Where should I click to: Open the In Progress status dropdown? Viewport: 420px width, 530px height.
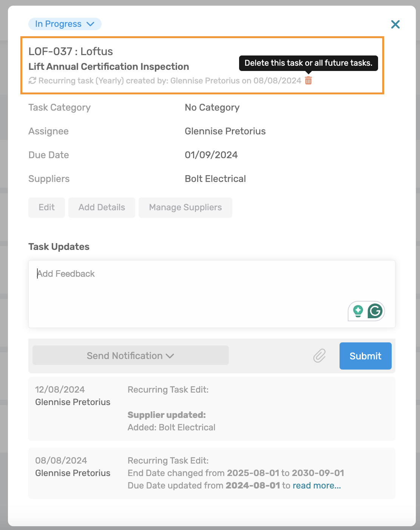tap(65, 24)
